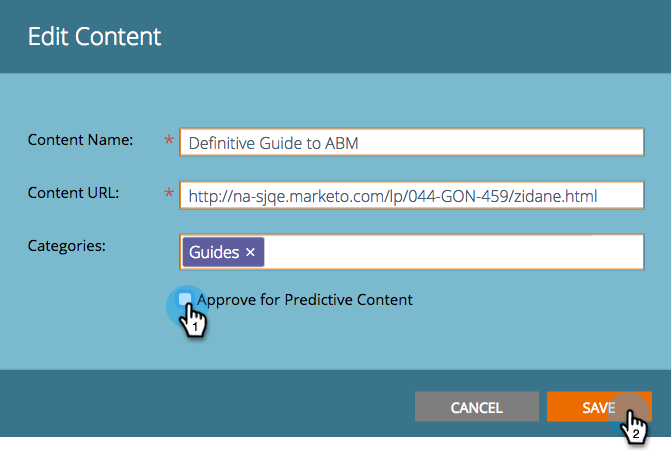Click the Edit Content dialog title

click(x=94, y=37)
